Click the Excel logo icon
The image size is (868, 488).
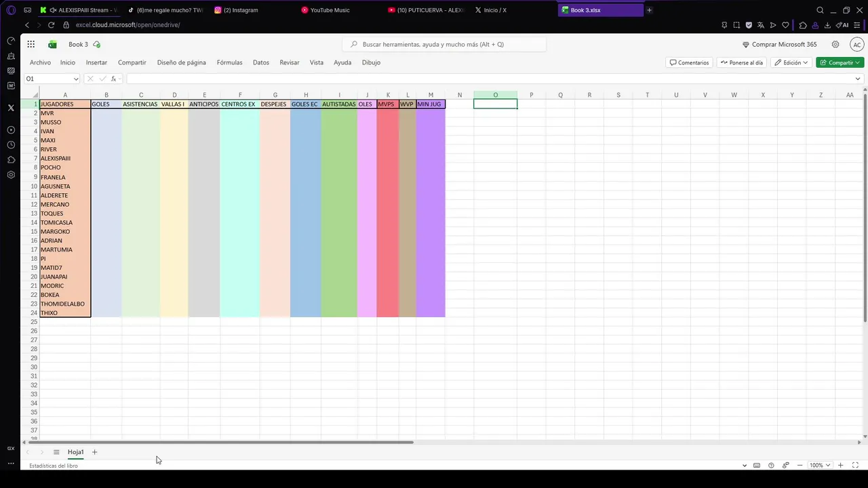click(52, 44)
